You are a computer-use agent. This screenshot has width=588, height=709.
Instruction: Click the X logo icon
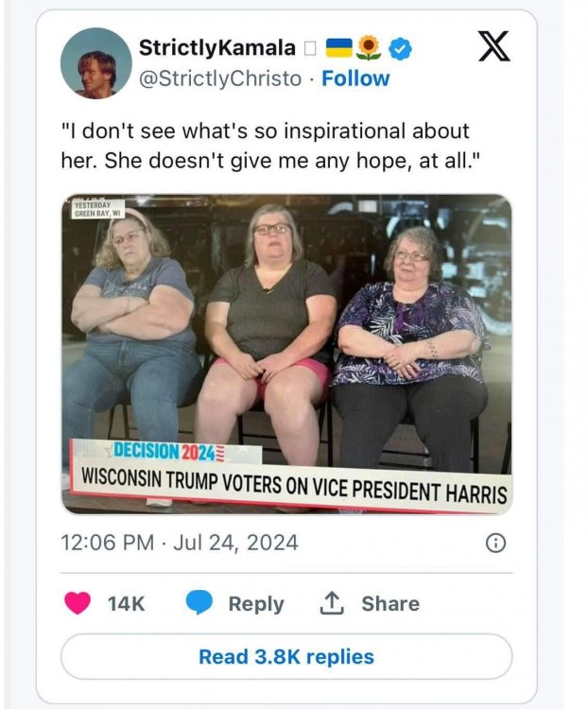493,46
